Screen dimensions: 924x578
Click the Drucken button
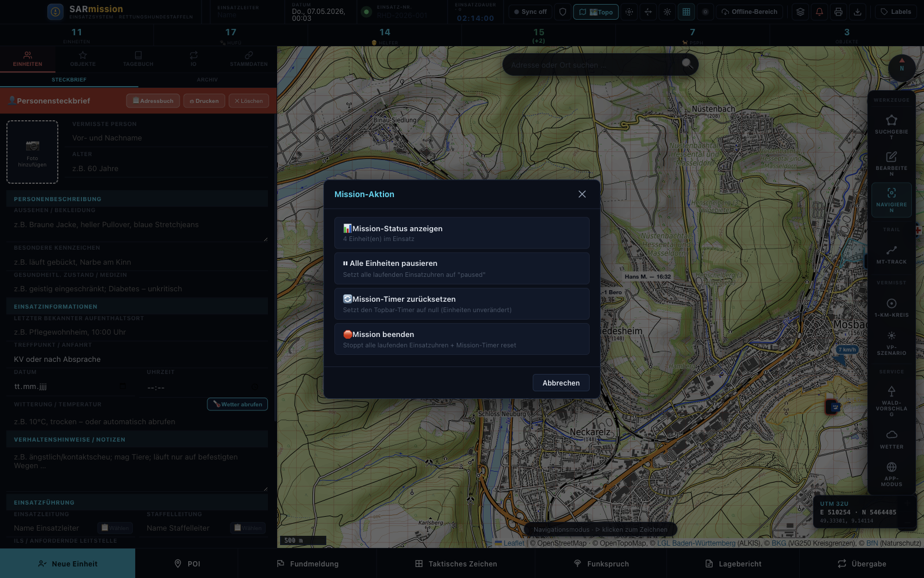pos(204,101)
